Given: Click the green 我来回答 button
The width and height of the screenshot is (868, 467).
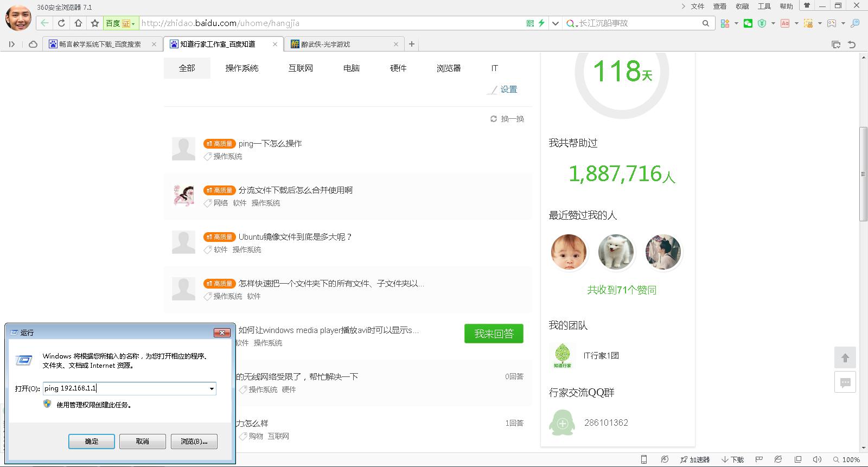Looking at the screenshot, I should 494,334.
